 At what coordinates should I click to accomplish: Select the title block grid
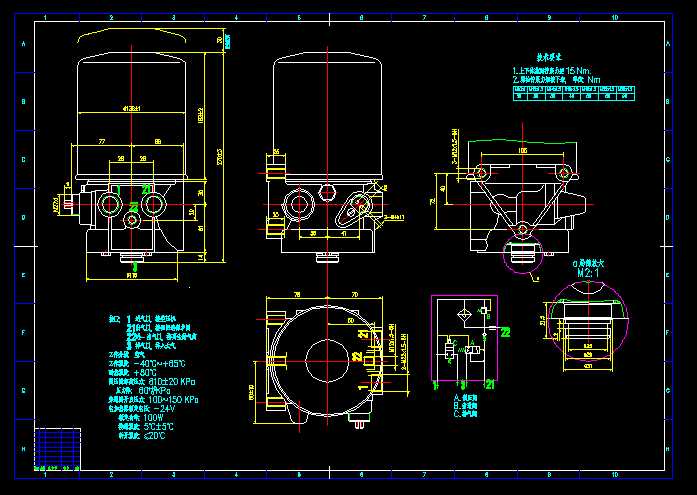click(x=57, y=449)
